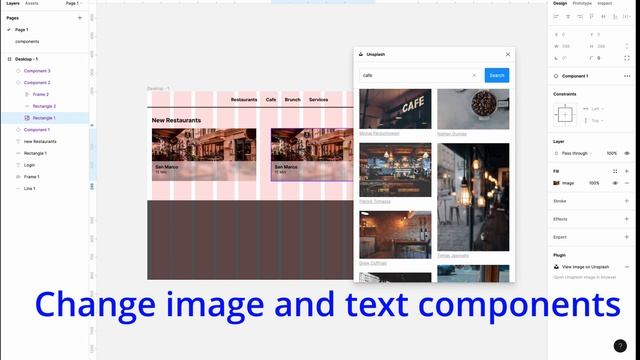Align selection to the bottom
Image resolution: width=640 pixels, height=360 pixels.
click(615, 16)
